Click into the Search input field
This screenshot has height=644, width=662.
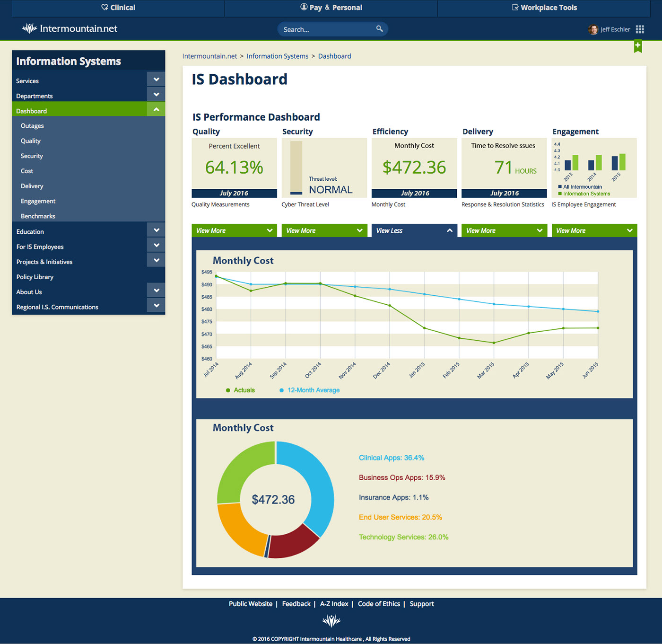coord(326,29)
